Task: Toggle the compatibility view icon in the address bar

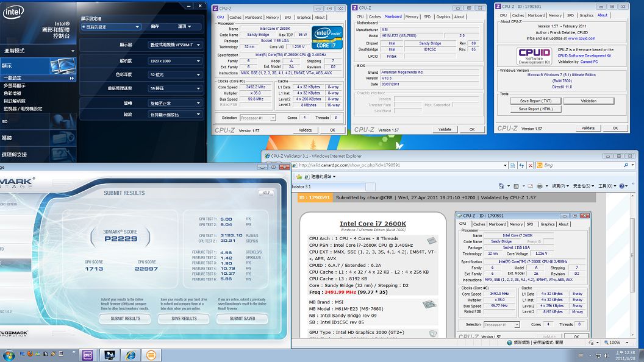Action: [512, 165]
